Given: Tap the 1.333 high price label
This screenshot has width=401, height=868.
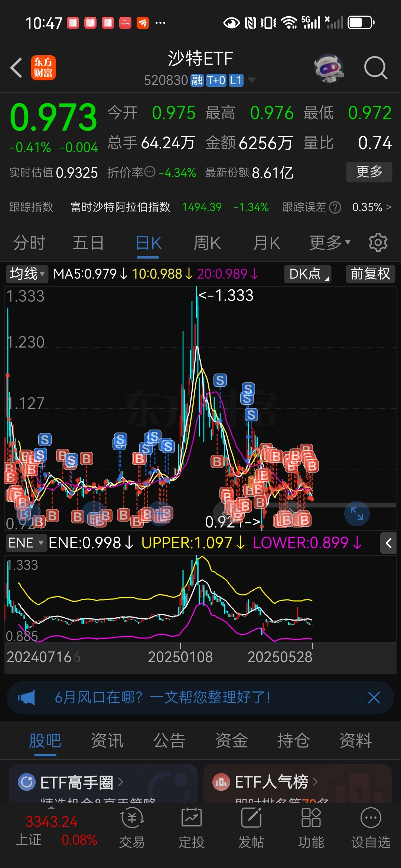Looking at the screenshot, I should (x=226, y=295).
